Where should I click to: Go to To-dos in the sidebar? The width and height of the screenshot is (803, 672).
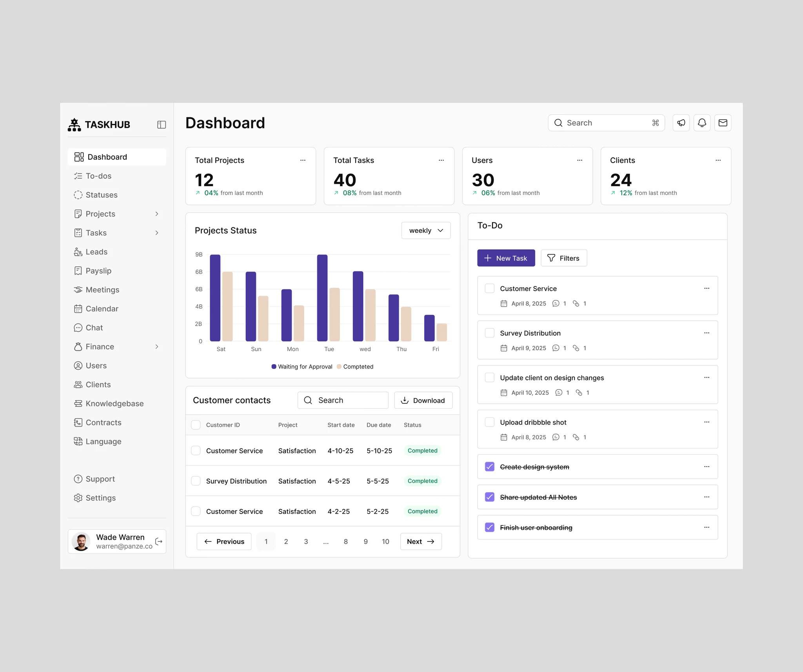tap(117, 176)
